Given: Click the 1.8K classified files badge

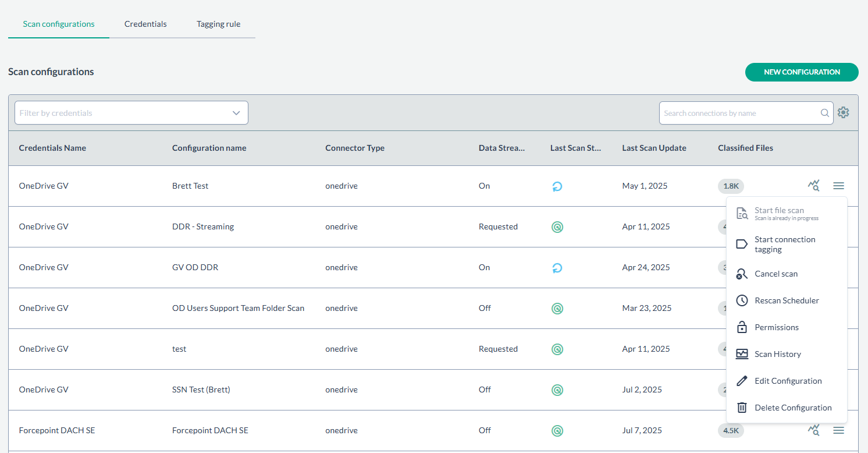Looking at the screenshot, I should [x=731, y=186].
